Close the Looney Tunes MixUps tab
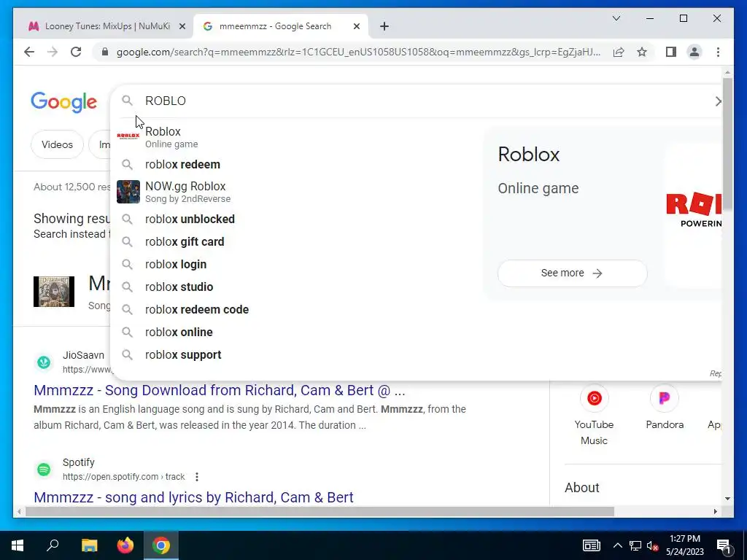This screenshot has height=560, width=747. tap(182, 26)
